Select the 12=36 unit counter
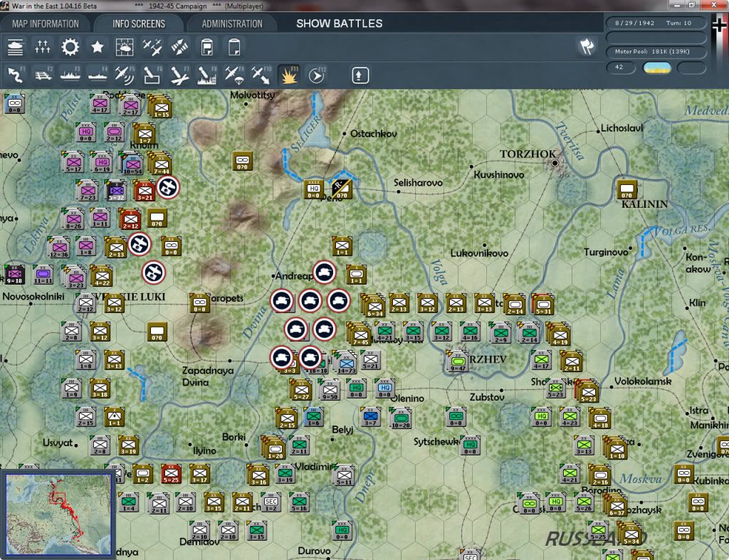Viewport: 729px width, 560px height. click(x=59, y=248)
